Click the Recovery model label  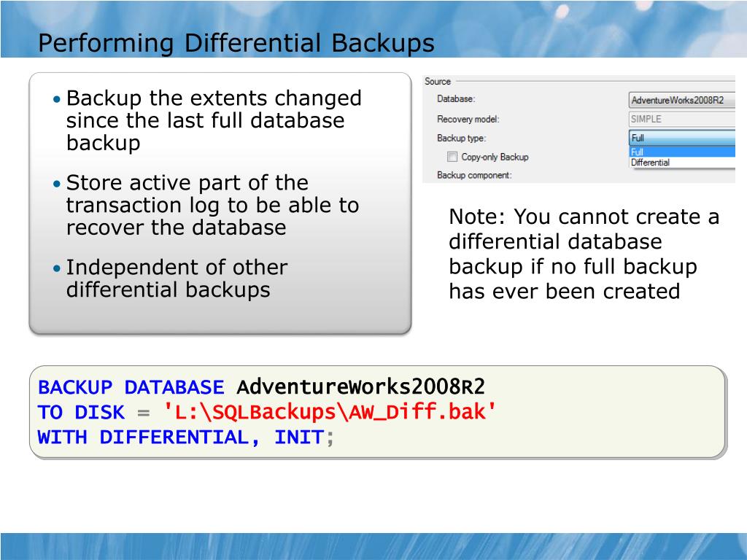click(x=468, y=119)
